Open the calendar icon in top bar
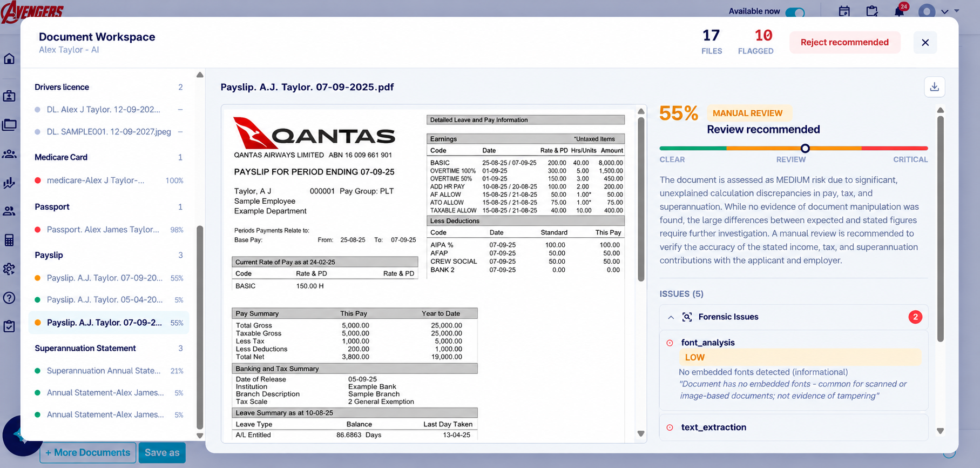This screenshot has width=980, height=468. [844, 11]
